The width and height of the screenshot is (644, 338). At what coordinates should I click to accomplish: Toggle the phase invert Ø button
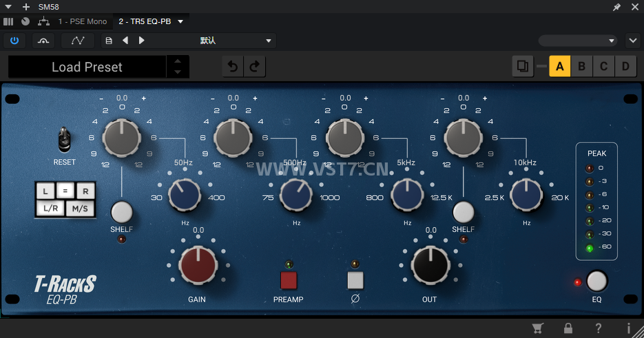[355, 280]
